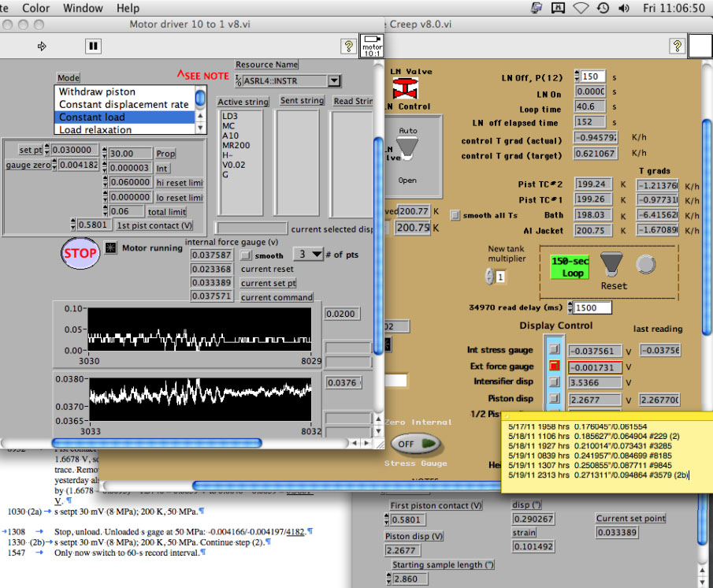Viewport: 713px width, 588px height.
Task: Click the Run arrow in Motor driver toolbar
Action: (x=42, y=47)
